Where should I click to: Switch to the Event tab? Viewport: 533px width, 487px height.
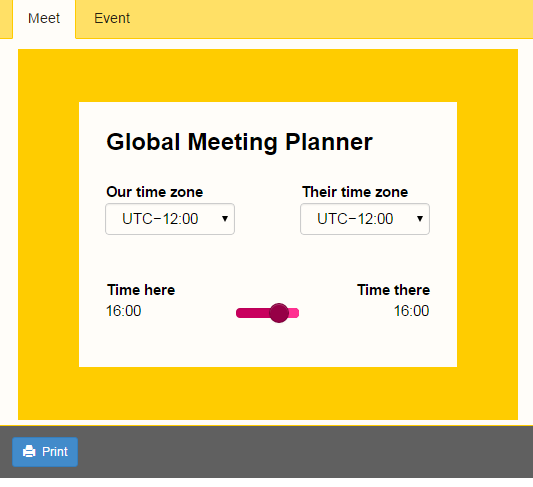112,19
